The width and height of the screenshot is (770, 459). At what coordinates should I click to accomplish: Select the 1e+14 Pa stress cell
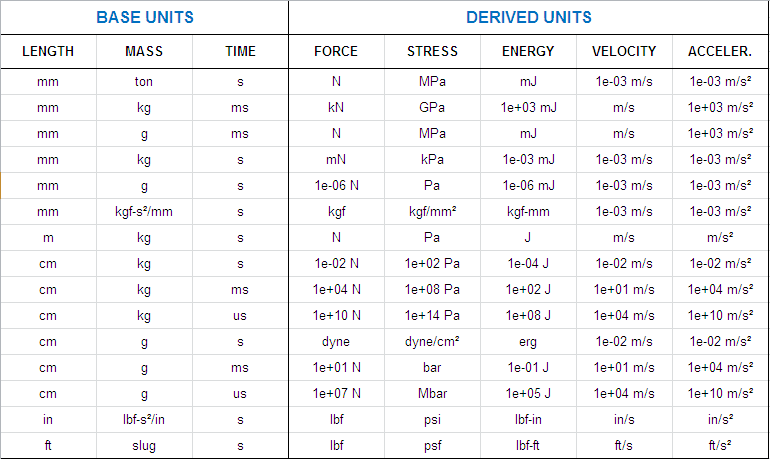[432, 315]
